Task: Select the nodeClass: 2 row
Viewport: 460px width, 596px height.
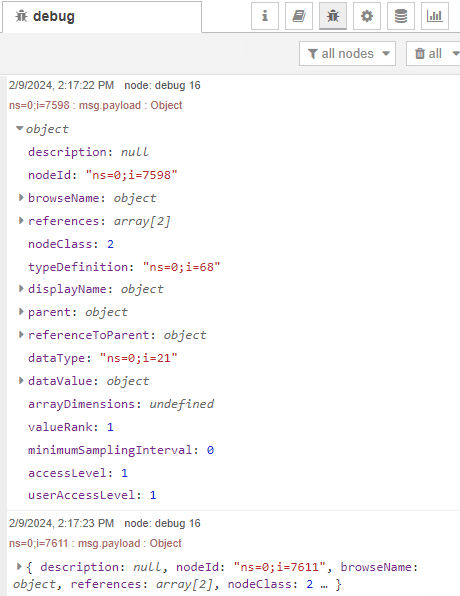Action: click(x=71, y=244)
